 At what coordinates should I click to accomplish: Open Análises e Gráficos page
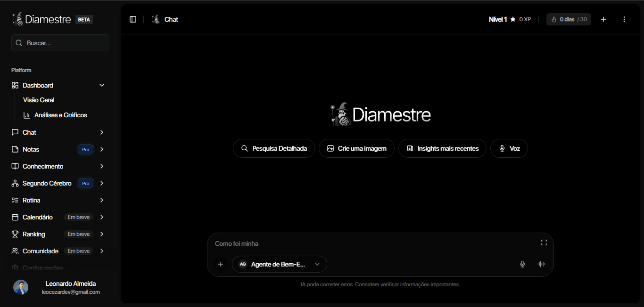click(60, 115)
